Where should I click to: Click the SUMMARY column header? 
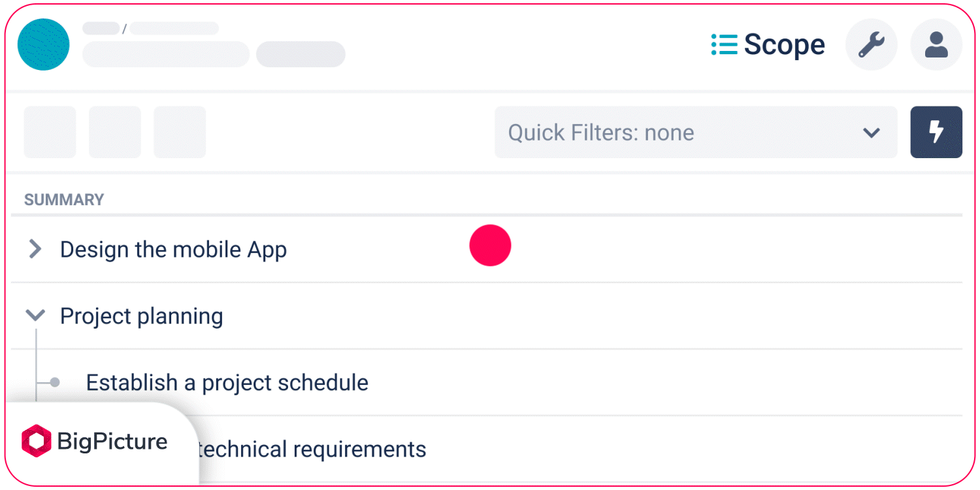point(64,199)
